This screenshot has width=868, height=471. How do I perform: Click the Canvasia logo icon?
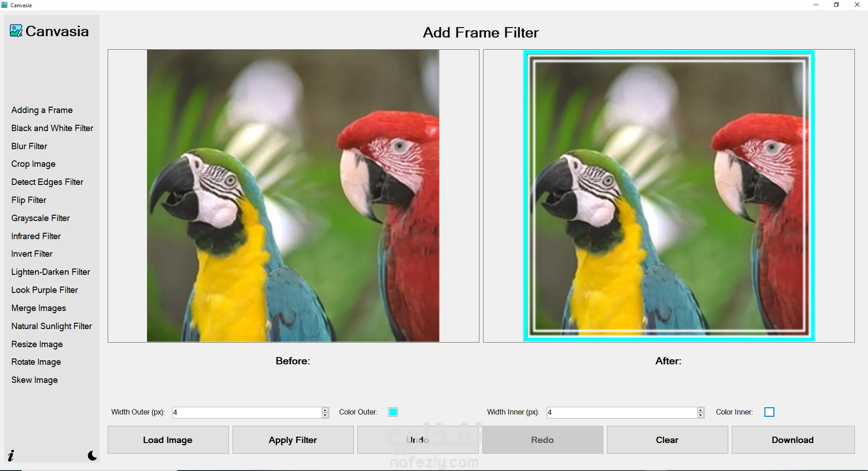tap(16, 31)
